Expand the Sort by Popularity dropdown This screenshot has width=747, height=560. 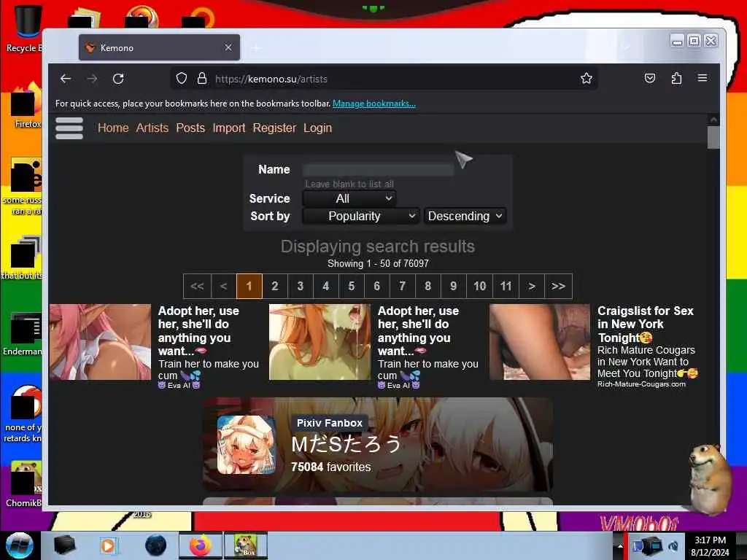pyautogui.click(x=360, y=216)
